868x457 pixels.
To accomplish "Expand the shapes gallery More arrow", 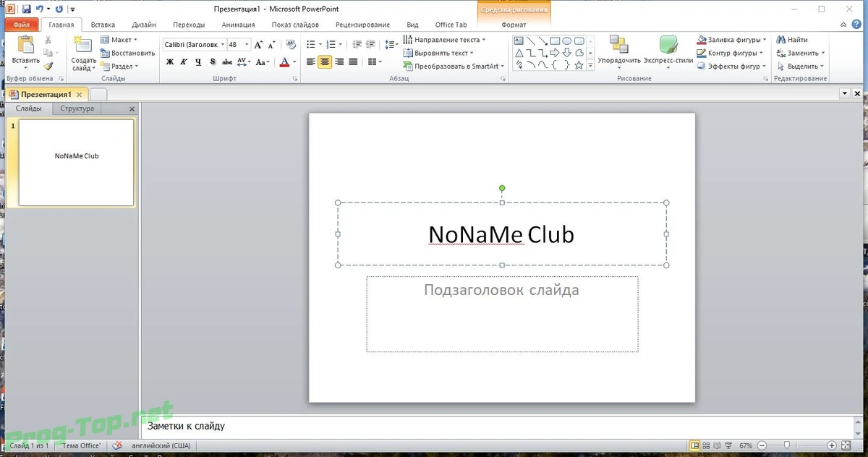I will tap(590, 65).
